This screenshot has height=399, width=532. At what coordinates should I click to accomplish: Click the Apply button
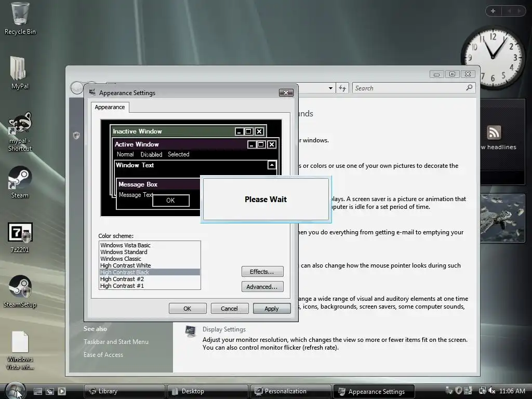(271, 309)
